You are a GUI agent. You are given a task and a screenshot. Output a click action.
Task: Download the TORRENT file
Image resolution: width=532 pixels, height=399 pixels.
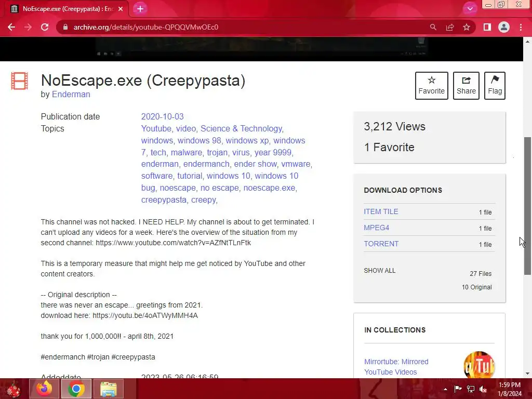pos(381,244)
